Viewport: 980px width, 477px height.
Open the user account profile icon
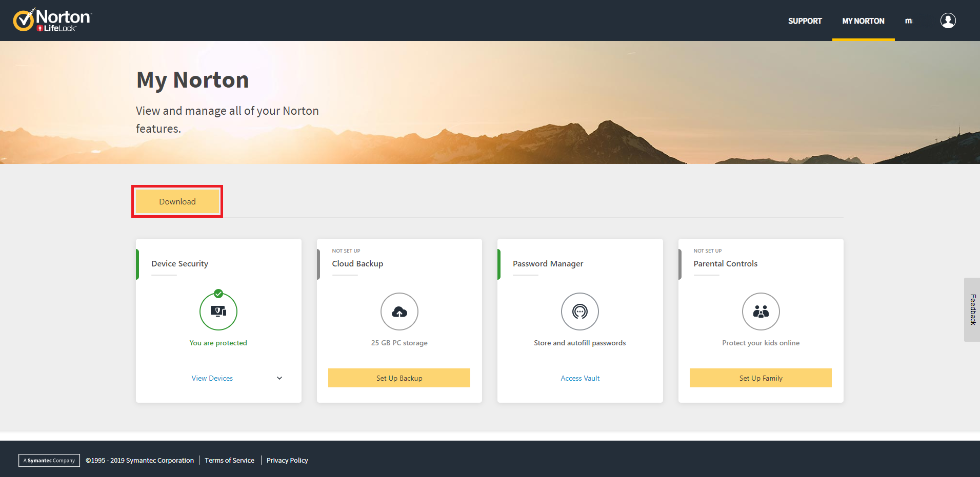point(948,20)
